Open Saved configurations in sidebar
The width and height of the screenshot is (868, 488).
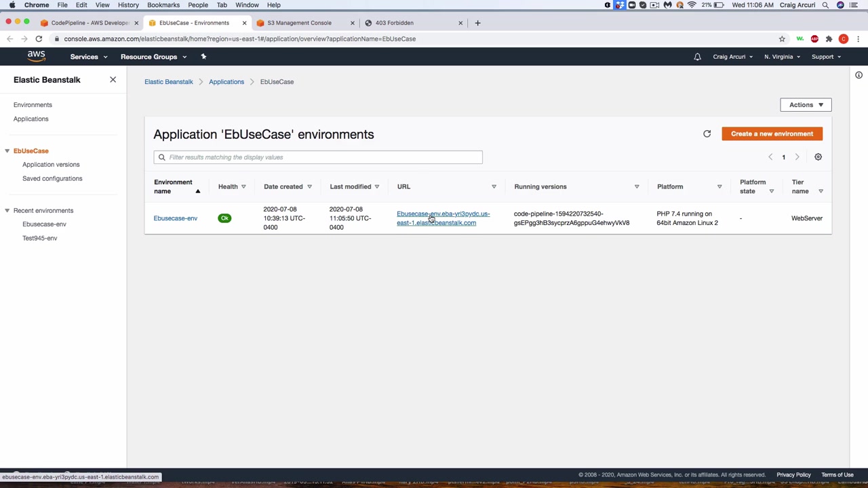(x=52, y=179)
